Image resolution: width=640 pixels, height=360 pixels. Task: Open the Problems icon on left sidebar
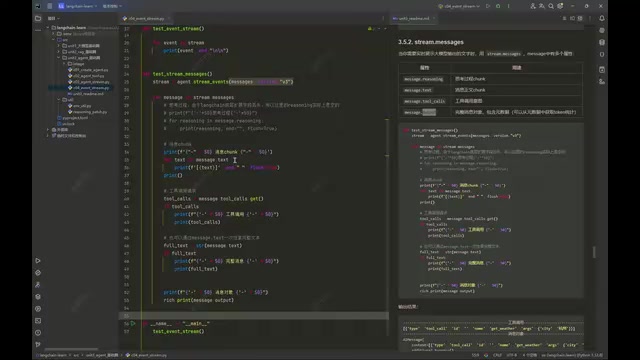click(38, 333)
